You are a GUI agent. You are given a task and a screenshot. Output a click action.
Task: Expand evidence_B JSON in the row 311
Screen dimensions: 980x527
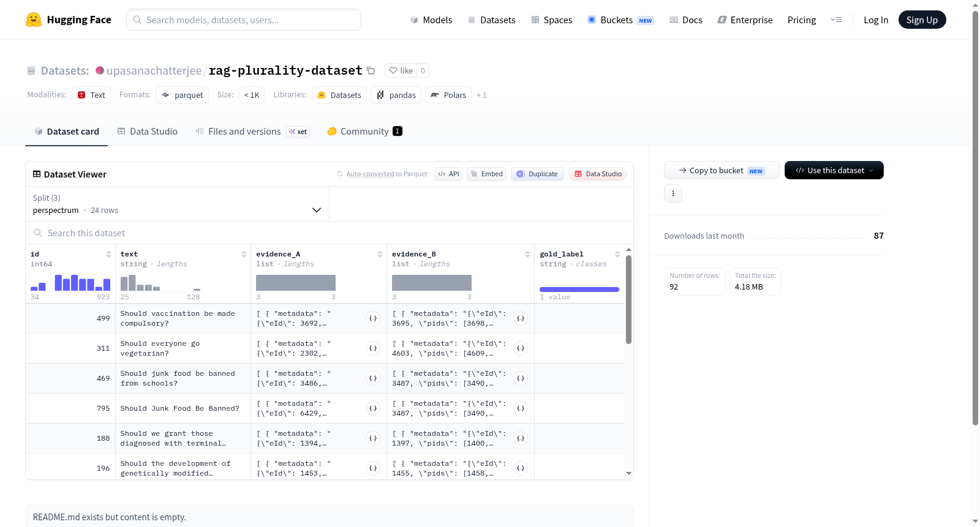tap(521, 348)
